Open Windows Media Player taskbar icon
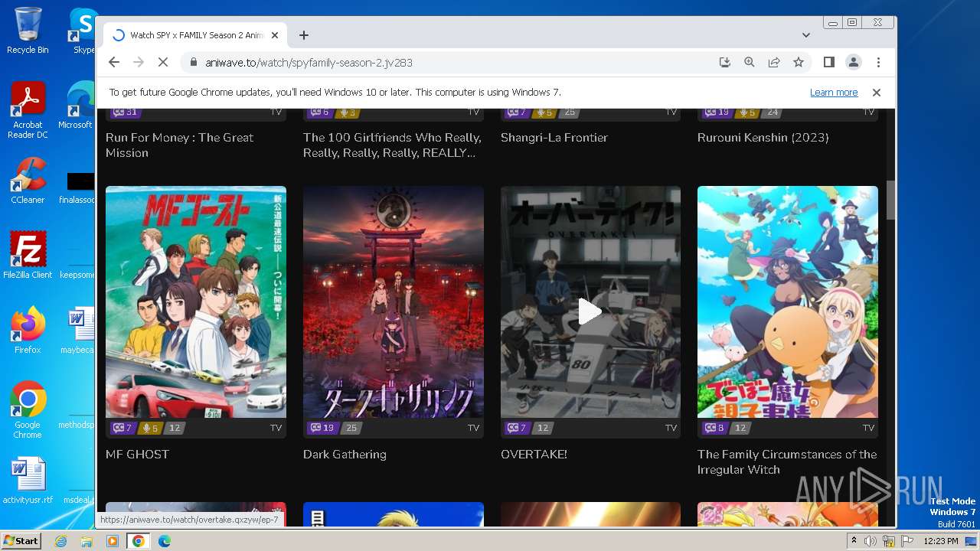Screen dimensions: 980x551 point(113,541)
